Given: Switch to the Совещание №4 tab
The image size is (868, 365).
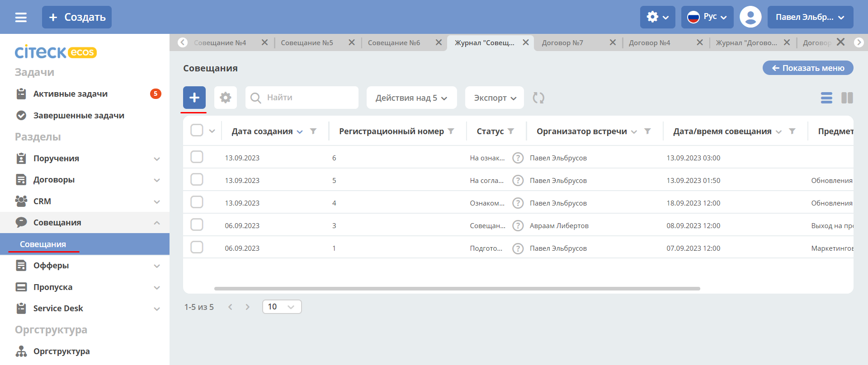Looking at the screenshot, I should point(220,42).
